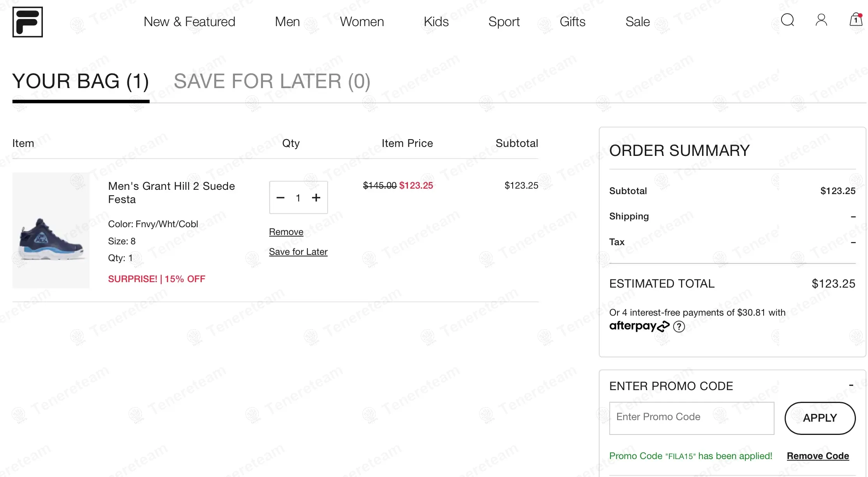The image size is (868, 477).
Task: Go to the Sale menu
Action: 637,22
